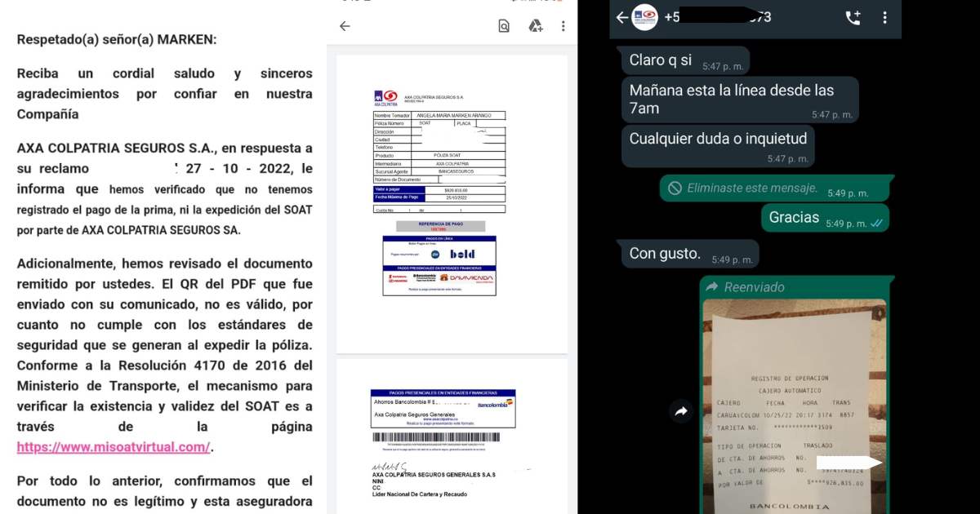The image size is (980, 514).
Task: Select the "Cualquier duda o inquietud" message
Action: click(718, 142)
